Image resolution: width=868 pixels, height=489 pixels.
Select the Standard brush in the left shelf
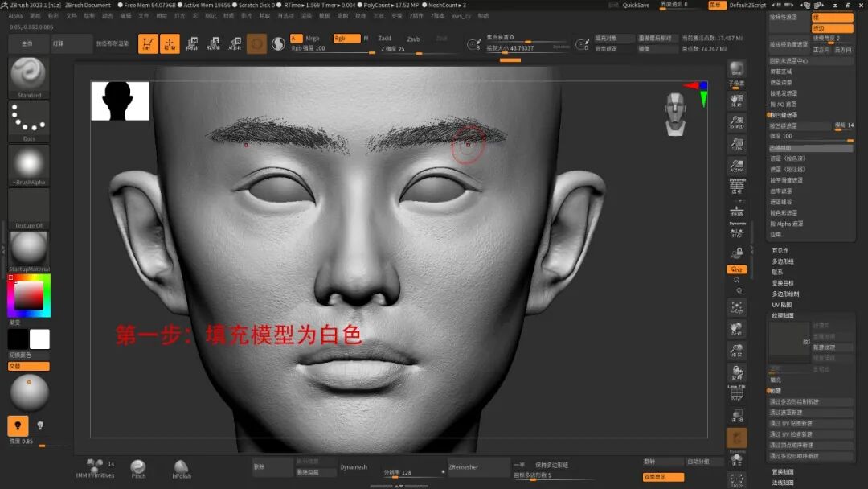[x=28, y=76]
